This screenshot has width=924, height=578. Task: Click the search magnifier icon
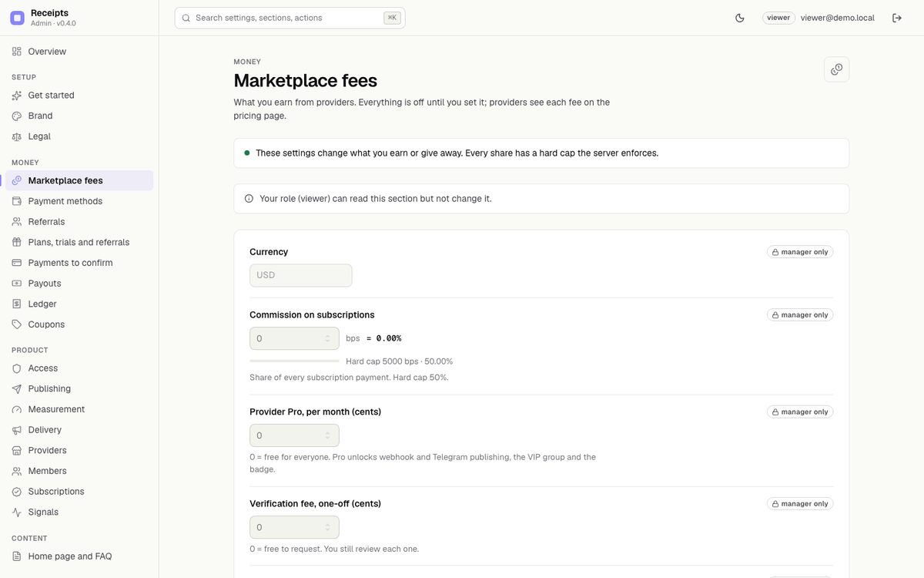[x=186, y=18]
